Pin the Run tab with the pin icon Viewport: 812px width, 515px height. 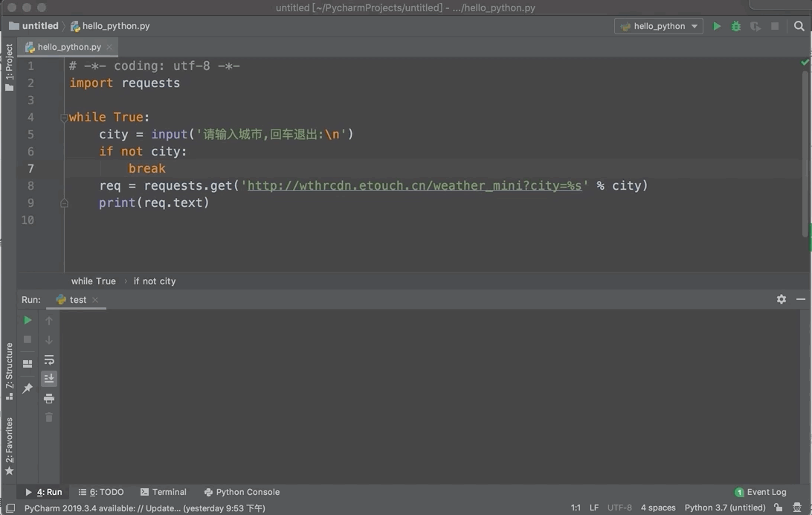click(x=28, y=388)
